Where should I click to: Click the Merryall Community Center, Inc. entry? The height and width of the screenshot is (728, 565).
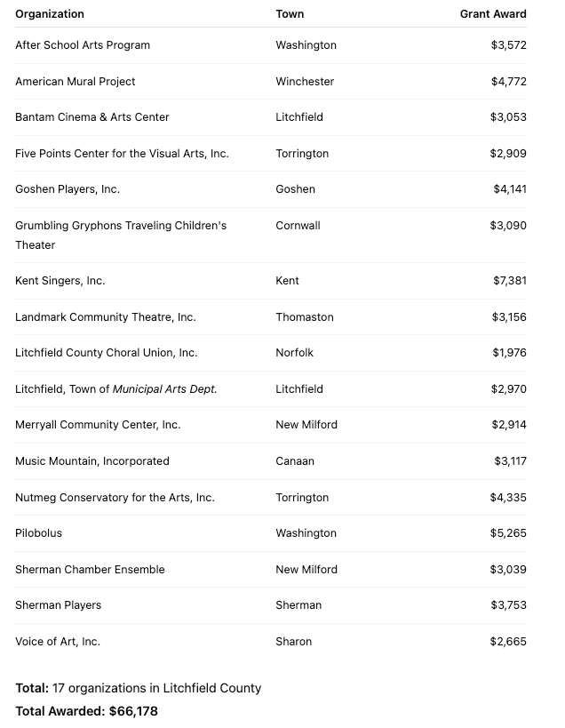click(98, 425)
